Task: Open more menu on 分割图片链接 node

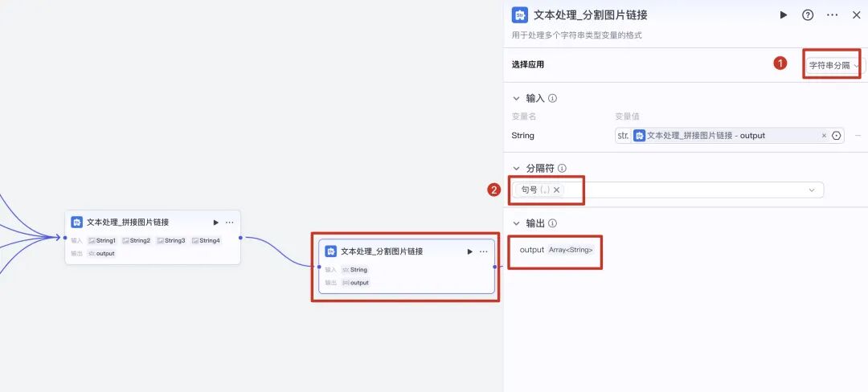Action: click(484, 251)
